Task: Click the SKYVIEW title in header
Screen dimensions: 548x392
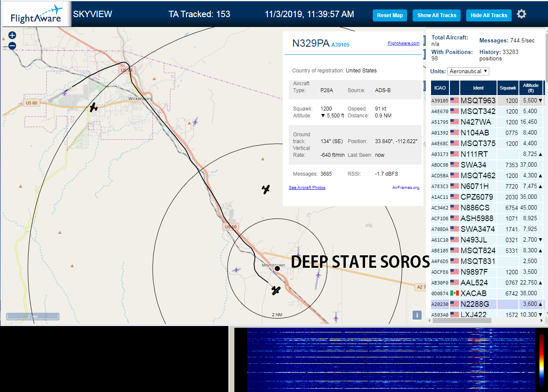Action: [93, 14]
